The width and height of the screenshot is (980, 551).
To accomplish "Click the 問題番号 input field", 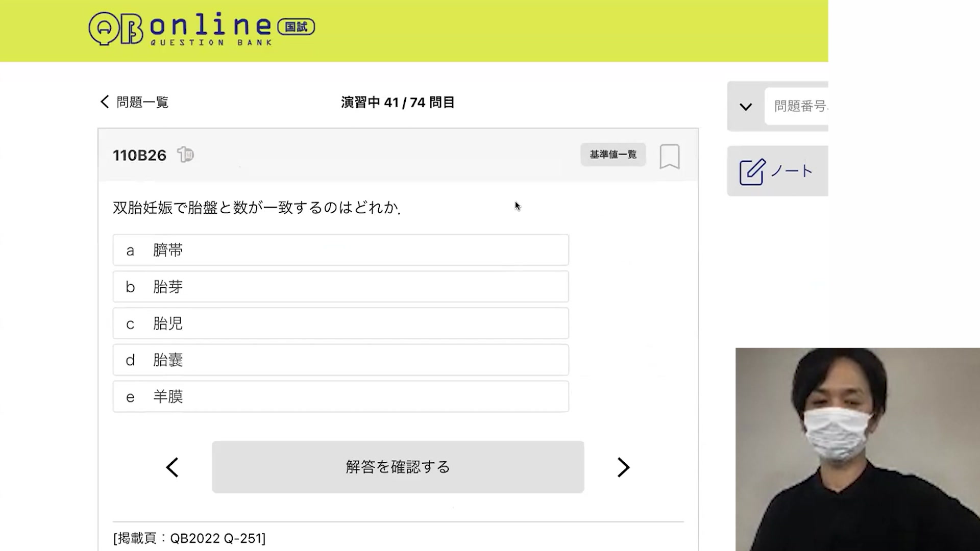I will click(x=796, y=106).
